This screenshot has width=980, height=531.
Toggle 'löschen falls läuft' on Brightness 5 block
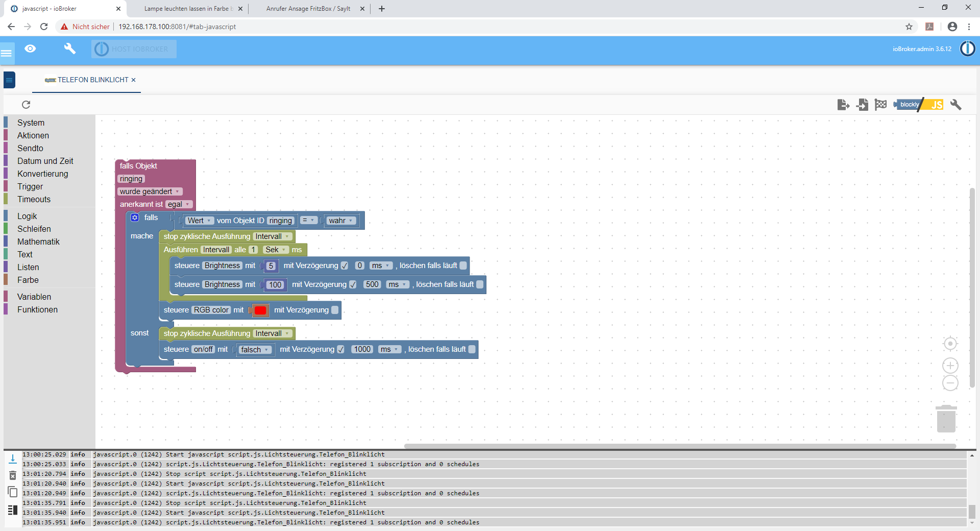[463, 265]
